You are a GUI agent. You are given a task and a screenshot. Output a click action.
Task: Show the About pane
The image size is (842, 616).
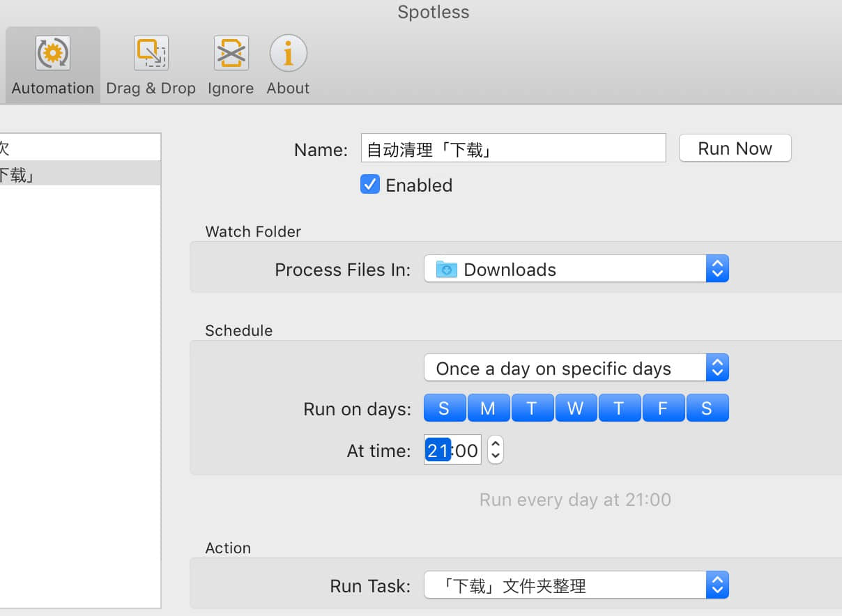coord(288,66)
